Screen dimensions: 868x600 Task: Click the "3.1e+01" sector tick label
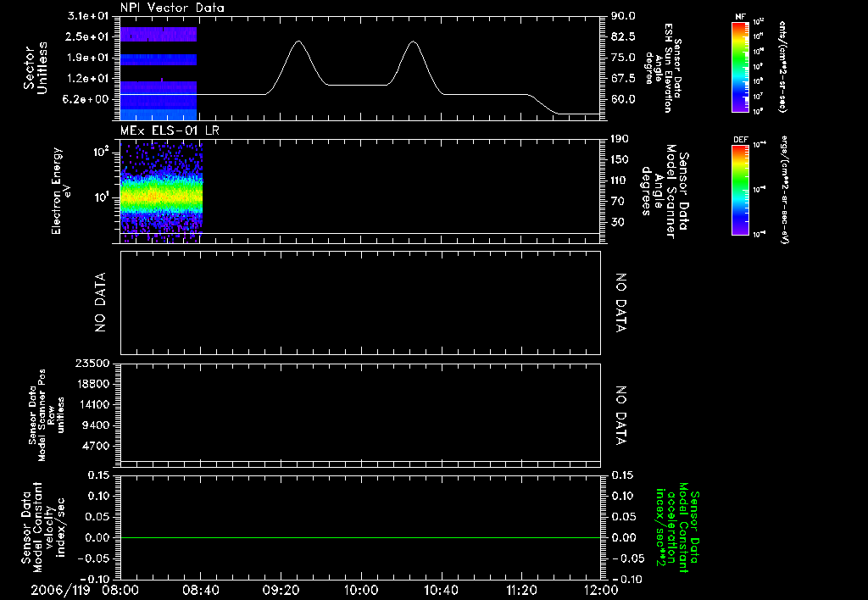(x=87, y=16)
